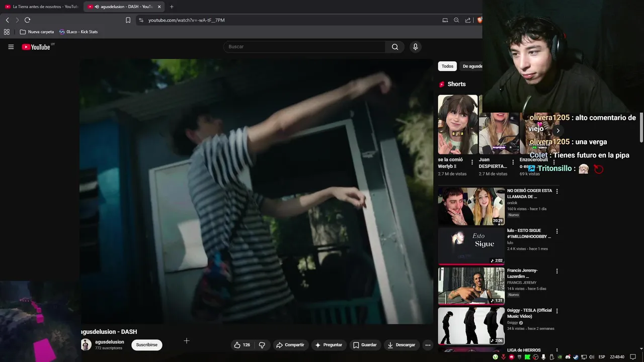The image size is (644, 362).
Task: Open Epic Games tray icon
Action: (519, 357)
